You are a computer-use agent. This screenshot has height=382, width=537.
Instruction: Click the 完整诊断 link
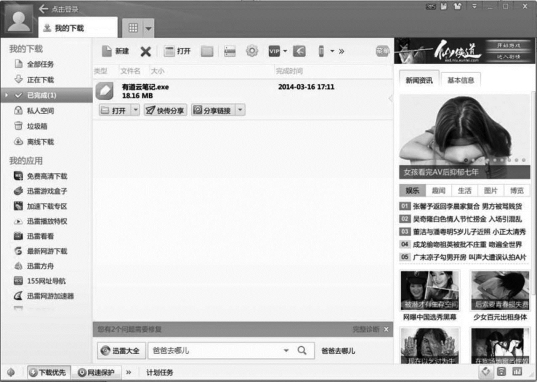tap(366, 329)
